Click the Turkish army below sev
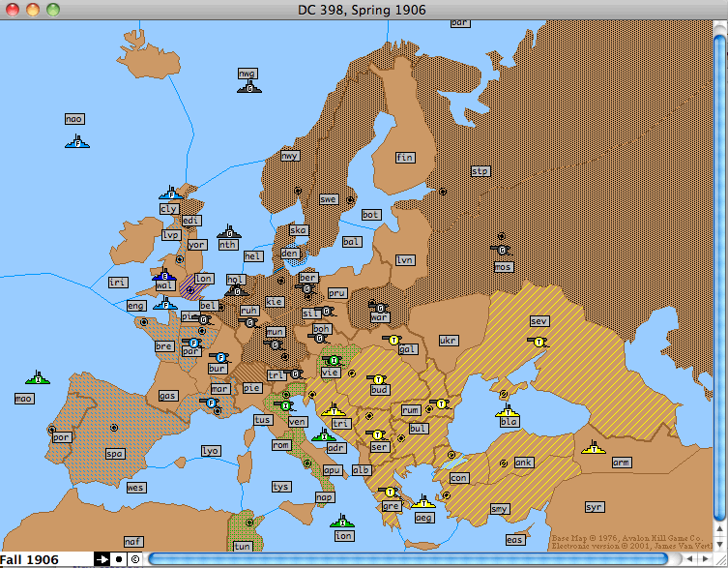Viewport: 728px width, 568px height. (539, 343)
